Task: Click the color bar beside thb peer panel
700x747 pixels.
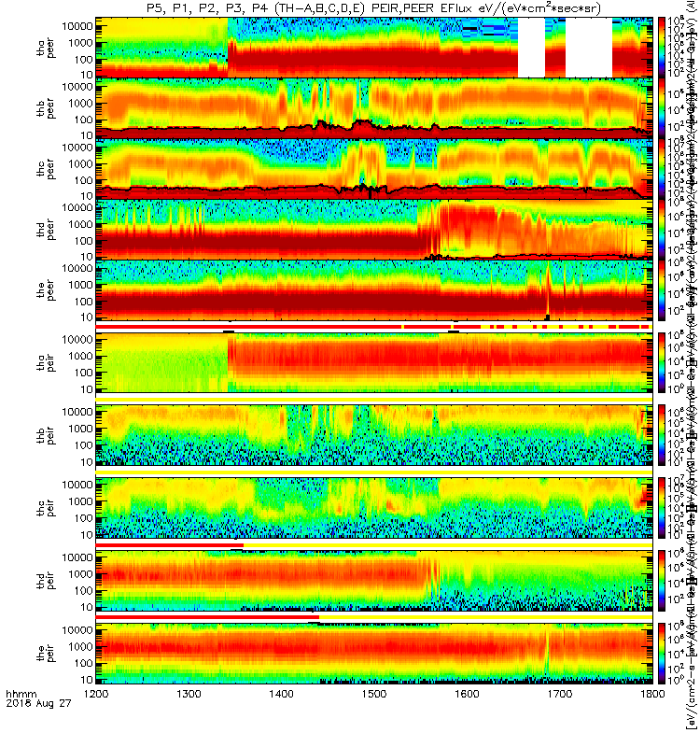Action: click(x=662, y=107)
